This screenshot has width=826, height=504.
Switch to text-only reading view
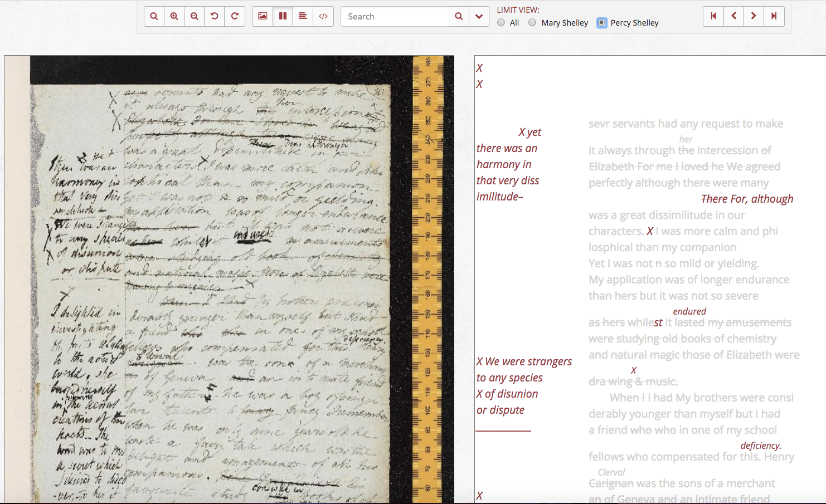pos(303,16)
